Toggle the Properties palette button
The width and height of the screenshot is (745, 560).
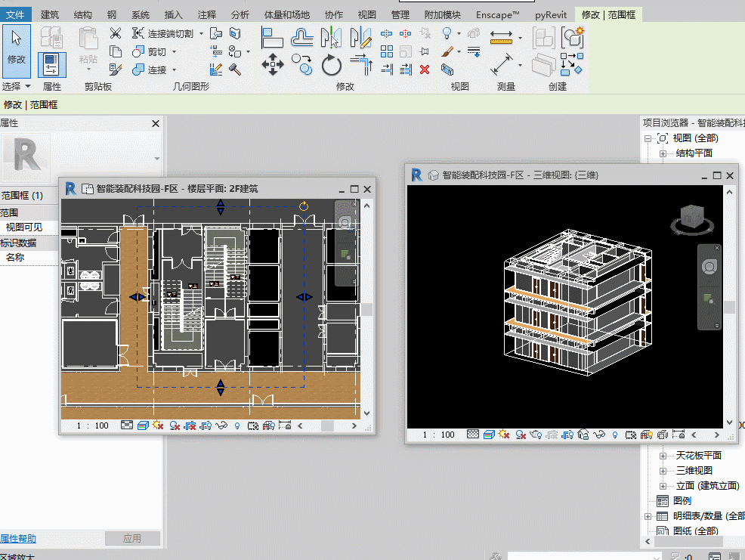(x=51, y=65)
